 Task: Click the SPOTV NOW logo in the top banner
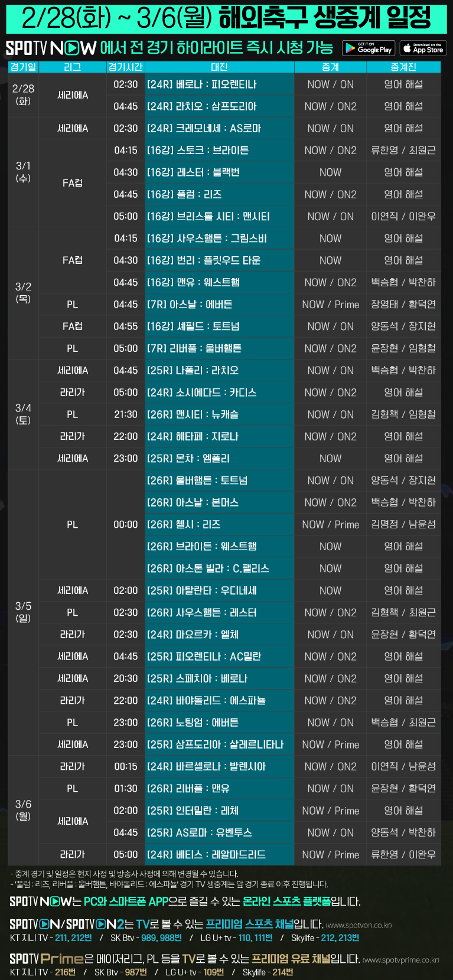(51, 48)
